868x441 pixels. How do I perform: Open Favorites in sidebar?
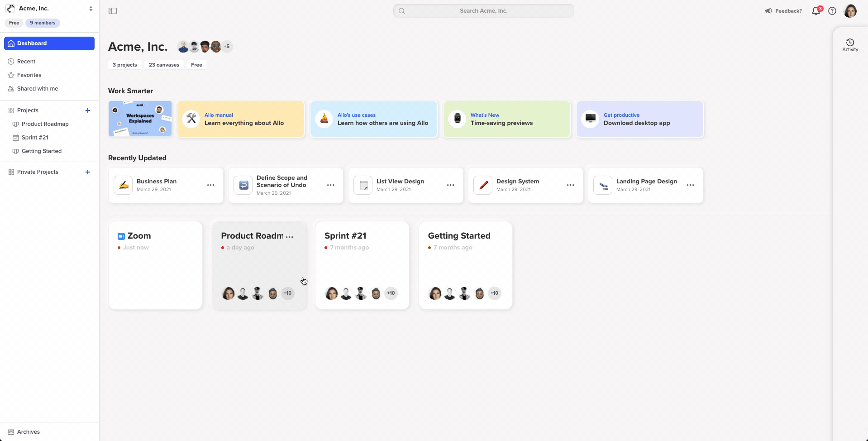(29, 75)
